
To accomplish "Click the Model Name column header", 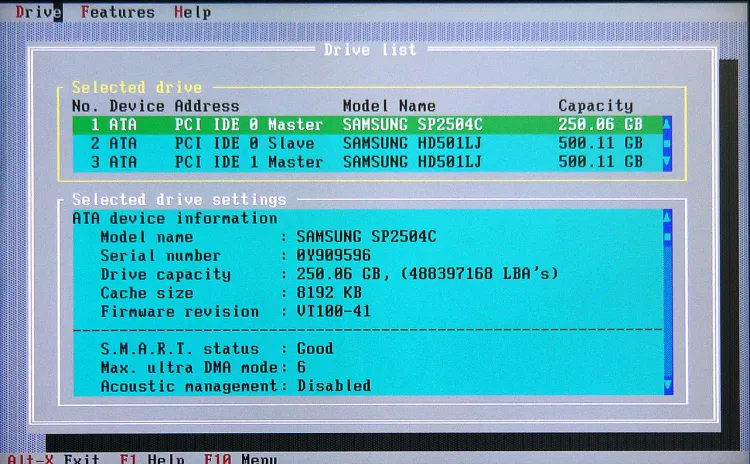I will 389,105.
